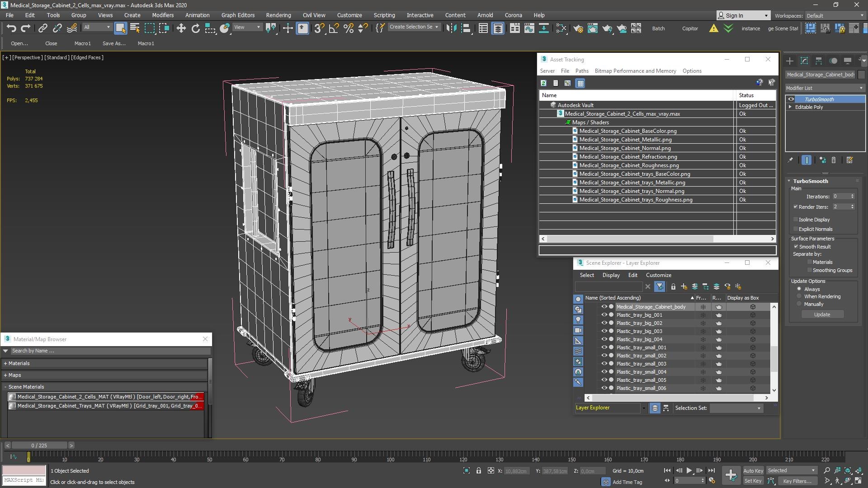Hide Plastic_tray_big_001 layer eye icon
The height and width of the screenshot is (488, 868).
tap(604, 315)
